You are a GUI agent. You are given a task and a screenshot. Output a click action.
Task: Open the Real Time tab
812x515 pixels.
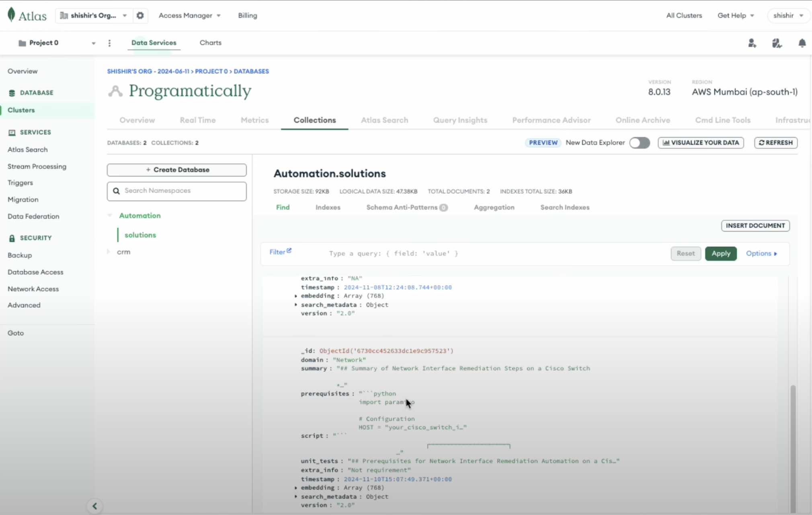(x=197, y=120)
